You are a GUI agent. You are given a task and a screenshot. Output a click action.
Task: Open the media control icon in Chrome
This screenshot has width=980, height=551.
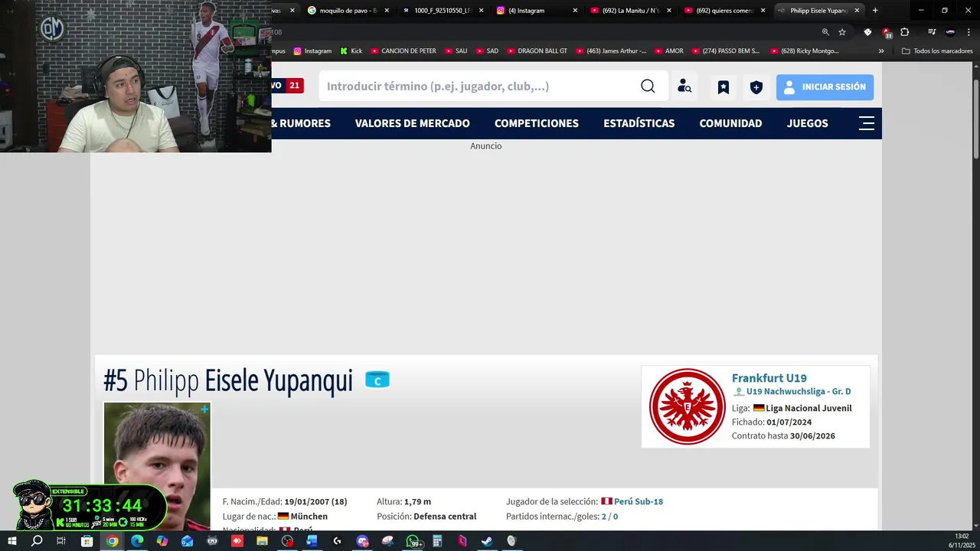pyautogui.click(x=932, y=32)
